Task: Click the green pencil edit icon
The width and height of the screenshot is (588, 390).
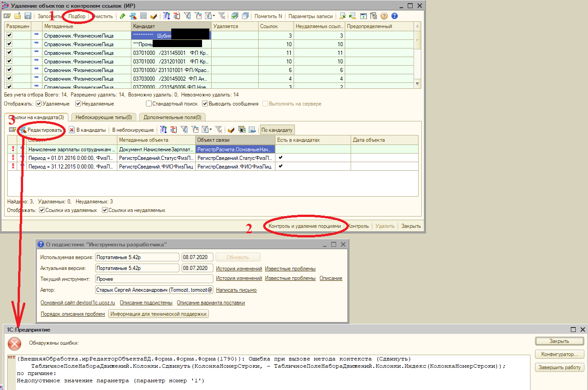Action: [x=122, y=16]
